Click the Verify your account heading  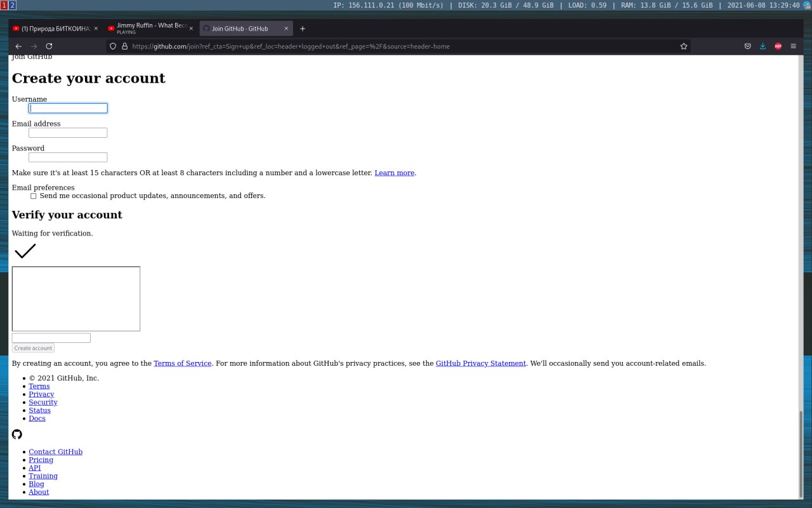67,215
